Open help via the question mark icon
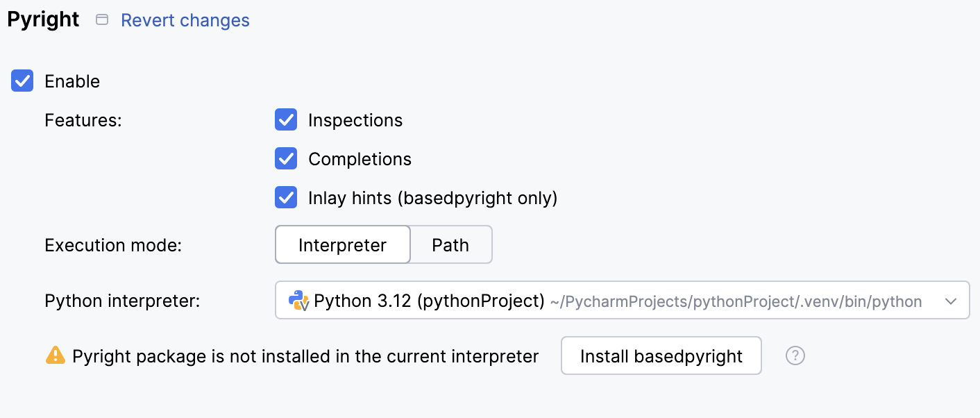The image size is (980, 418). 795,356
